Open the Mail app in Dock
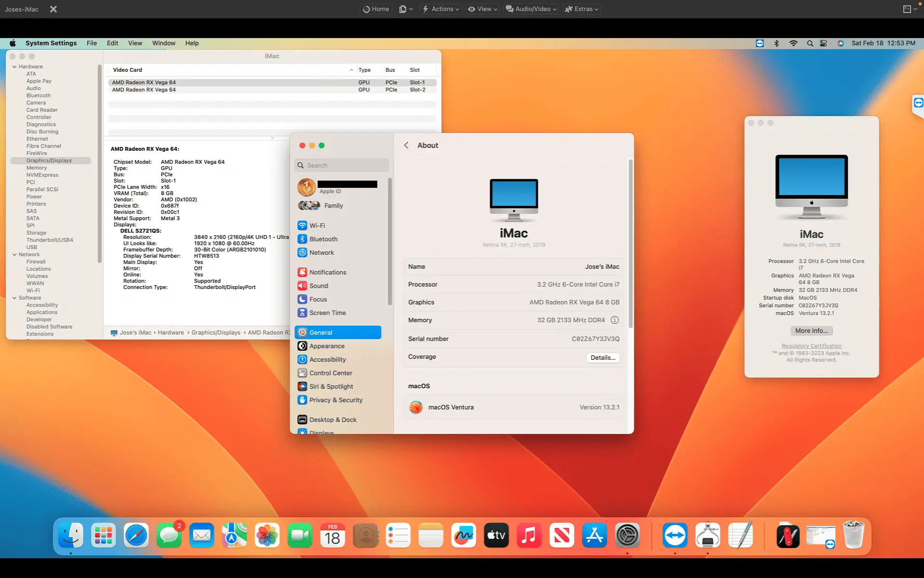 [202, 535]
